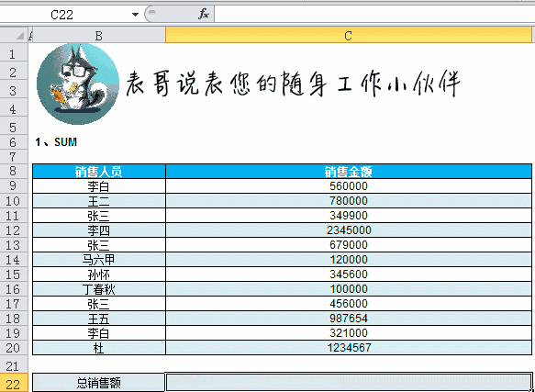Select the cell containing 孙怀
Viewport: 535px width, 392px height.
click(99, 274)
